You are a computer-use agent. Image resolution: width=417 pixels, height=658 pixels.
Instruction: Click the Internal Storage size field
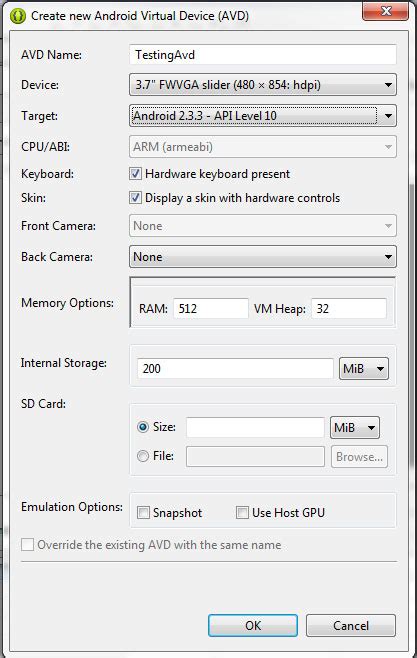click(x=235, y=368)
